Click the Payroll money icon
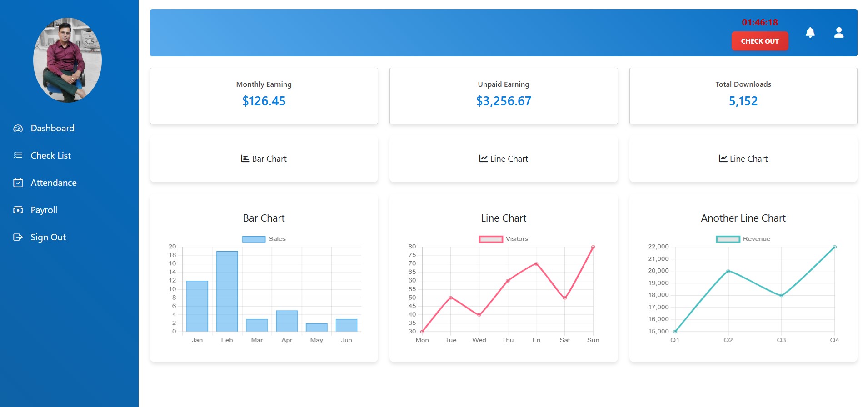 (18, 210)
